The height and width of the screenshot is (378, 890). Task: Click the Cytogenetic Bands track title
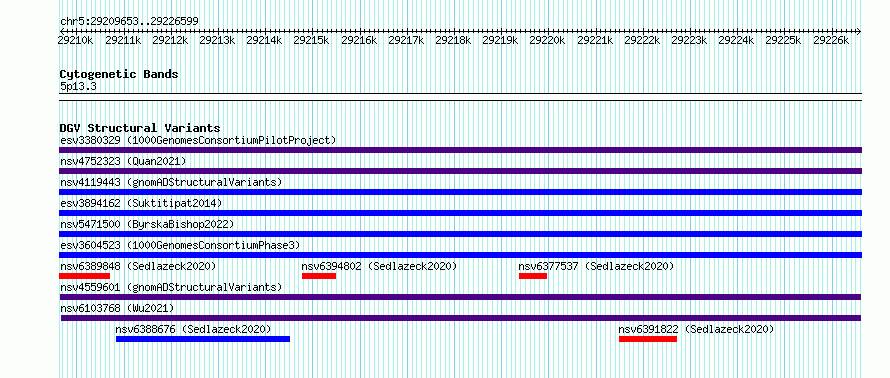click(x=119, y=74)
